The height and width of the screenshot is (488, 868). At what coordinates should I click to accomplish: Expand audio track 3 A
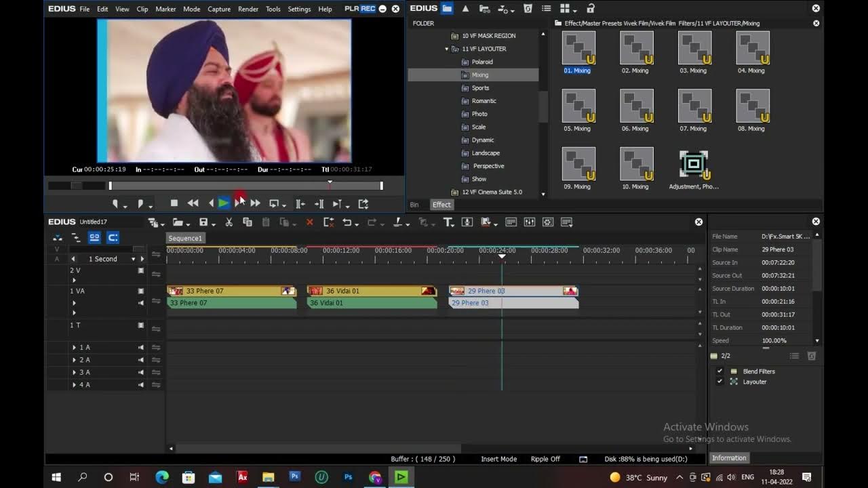(74, 373)
